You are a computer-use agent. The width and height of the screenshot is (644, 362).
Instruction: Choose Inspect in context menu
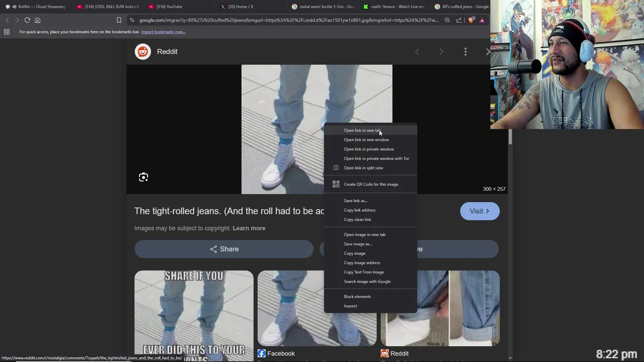click(x=371, y=306)
